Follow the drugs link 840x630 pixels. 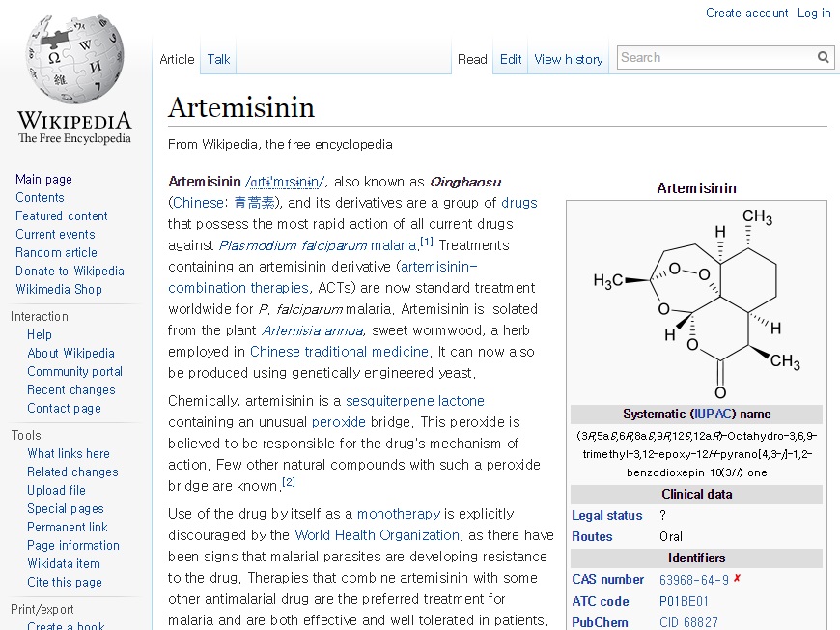519,203
